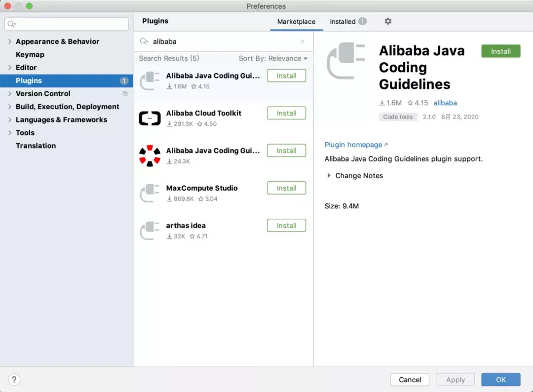533x392 pixels.
Task: Click the Plugins update count badge
Action: 124,81
